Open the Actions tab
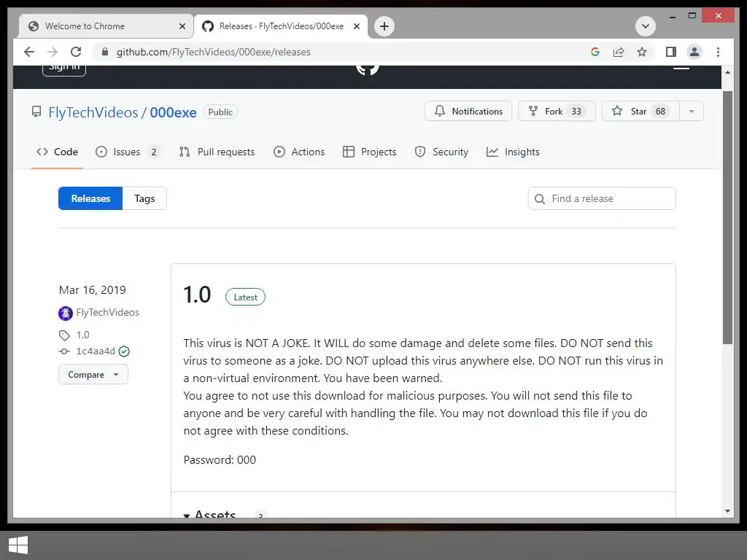Screen dimensions: 747x560 pyautogui.click(x=299, y=152)
